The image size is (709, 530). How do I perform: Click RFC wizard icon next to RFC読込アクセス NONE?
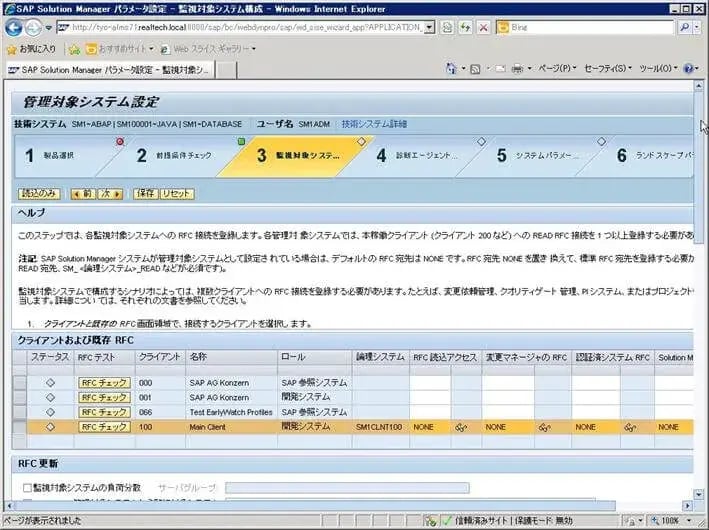[462, 427]
